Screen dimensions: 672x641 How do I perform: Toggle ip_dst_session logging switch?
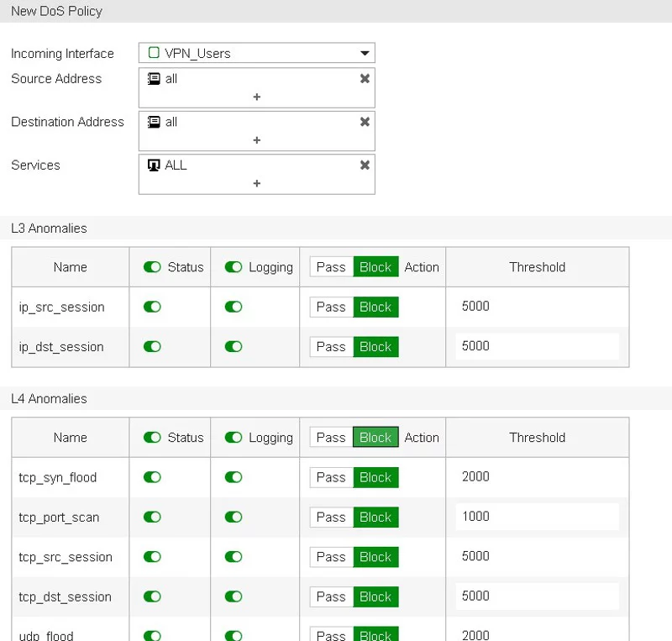point(234,346)
